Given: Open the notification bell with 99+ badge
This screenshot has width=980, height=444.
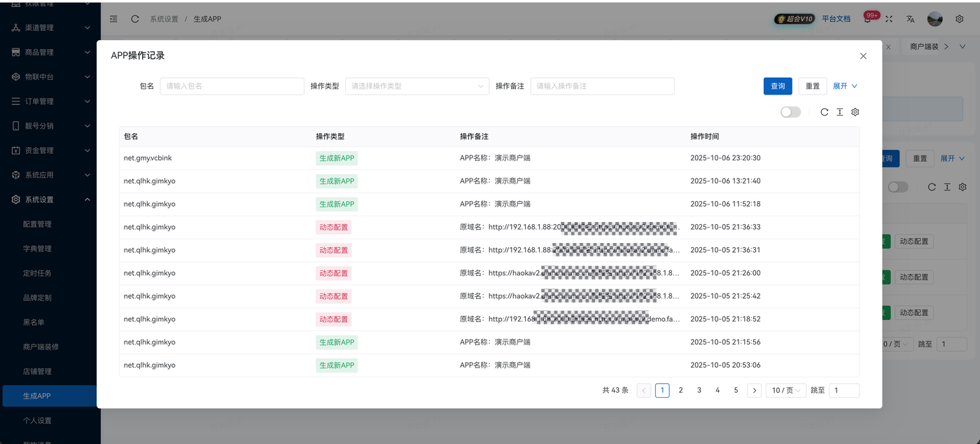Looking at the screenshot, I should (867, 19).
